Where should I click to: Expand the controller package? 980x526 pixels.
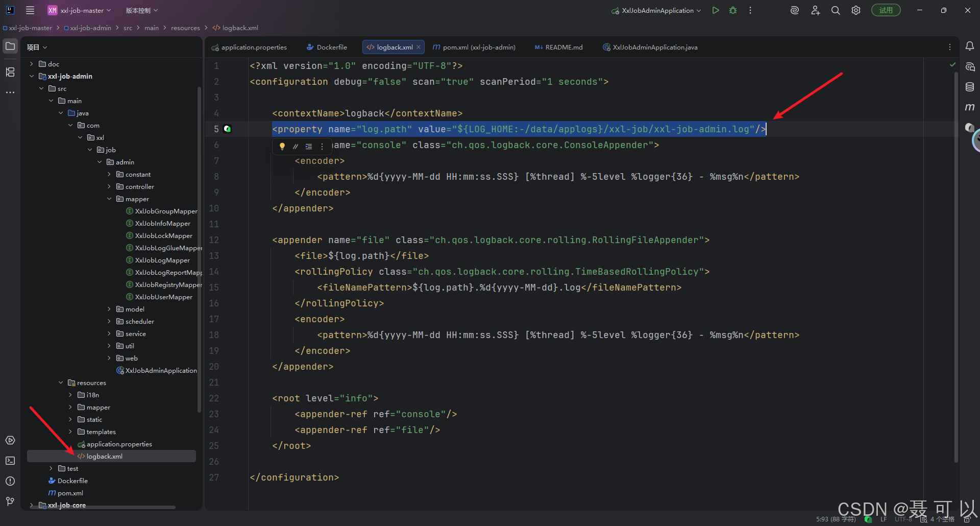point(109,186)
